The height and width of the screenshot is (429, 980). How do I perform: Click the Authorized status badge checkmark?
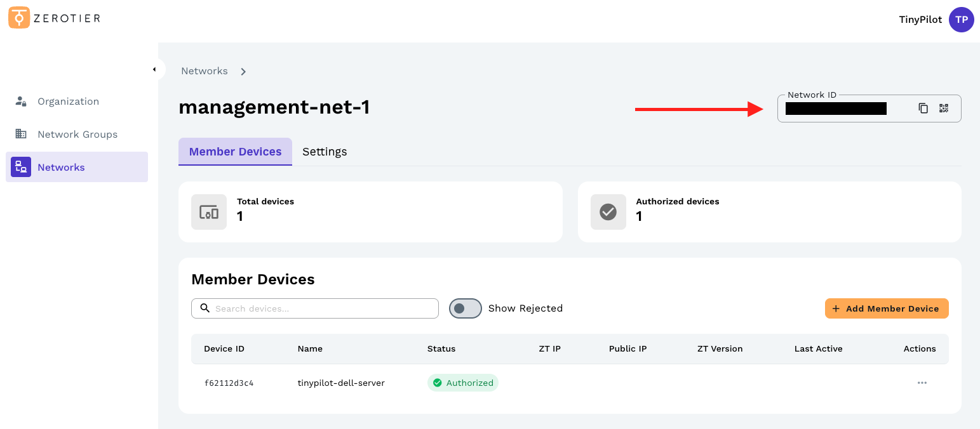pyautogui.click(x=438, y=383)
